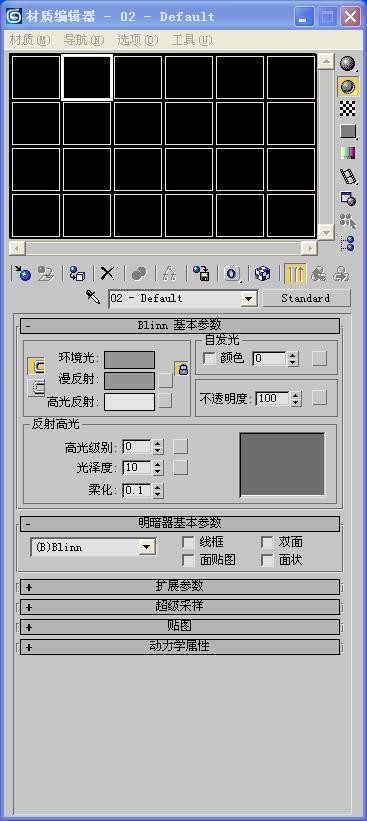Click the Go to Parent icon
Image resolution: width=367 pixels, height=821 pixels.
(318, 273)
